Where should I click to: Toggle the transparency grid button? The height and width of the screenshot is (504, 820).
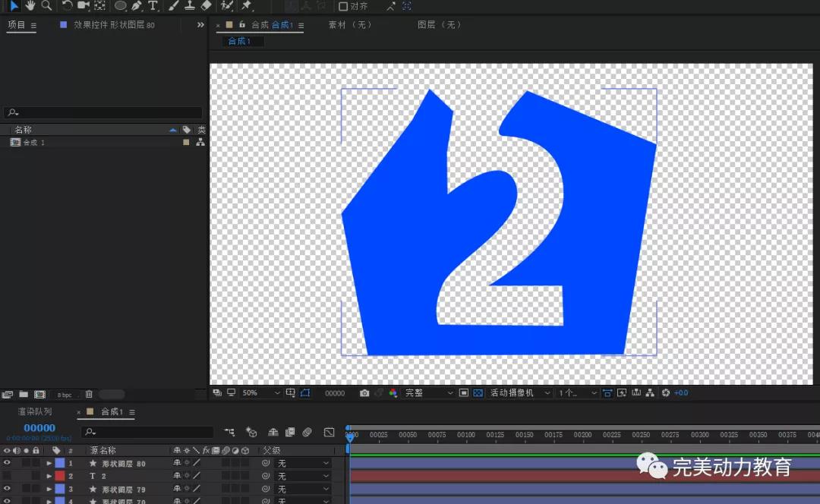(478, 393)
